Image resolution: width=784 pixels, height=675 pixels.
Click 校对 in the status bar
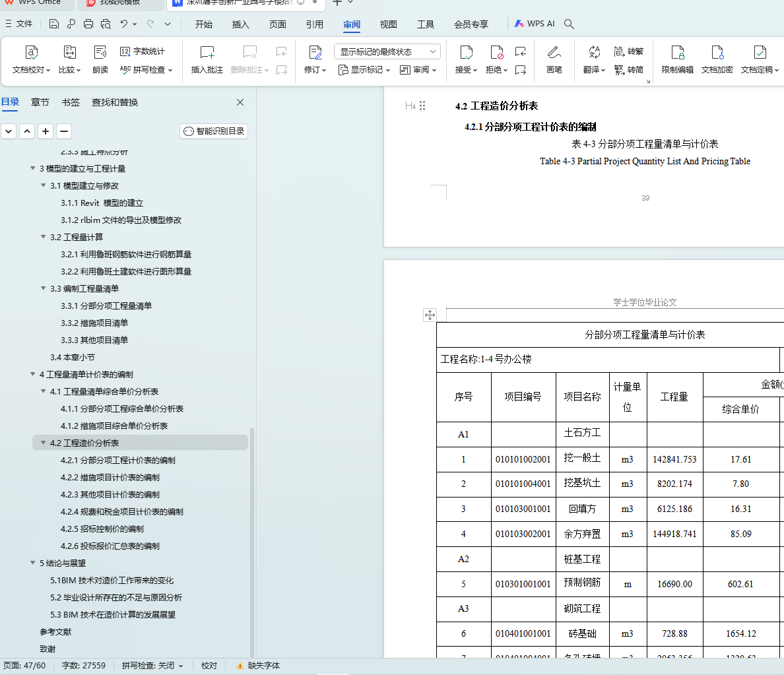click(x=209, y=666)
